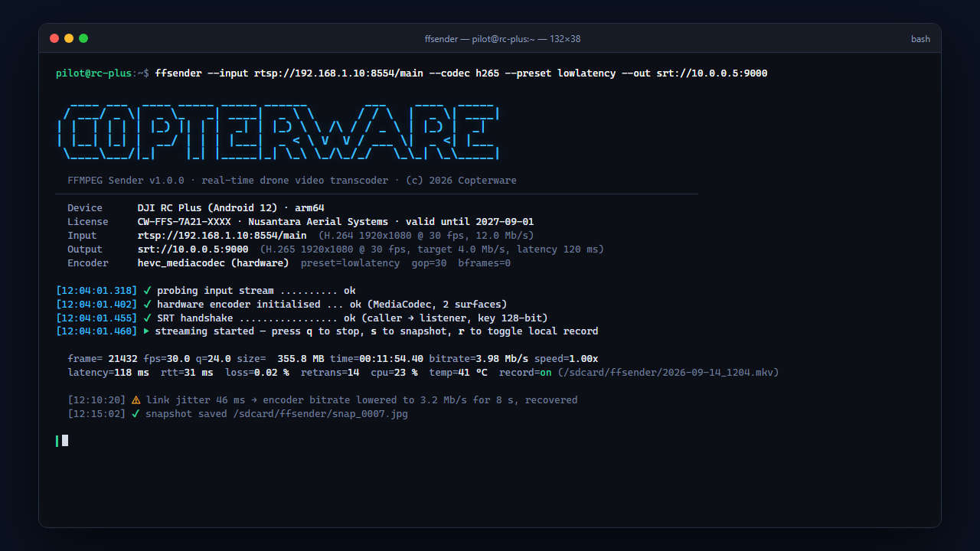The width and height of the screenshot is (980, 551).
Task: Click the frame= 21432 counter
Action: (103, 359)
